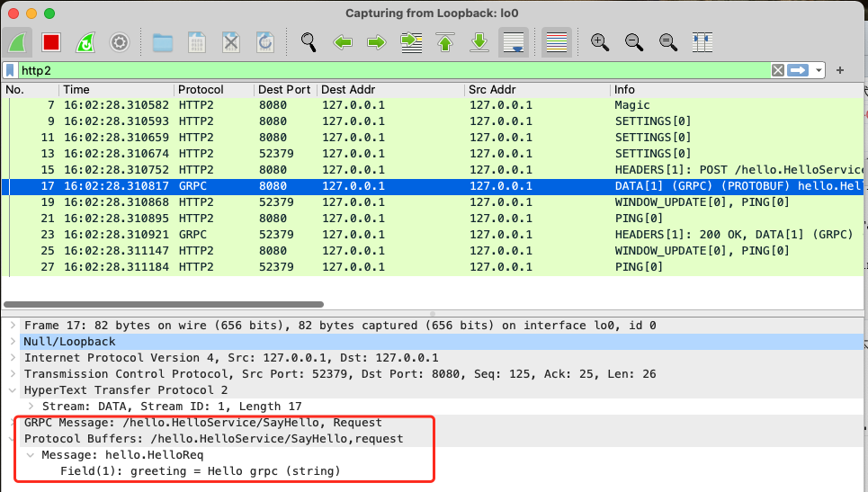This screenshot has height=492, width=868.
Task: Open a capture file folder icon
Action: (163, 42)
